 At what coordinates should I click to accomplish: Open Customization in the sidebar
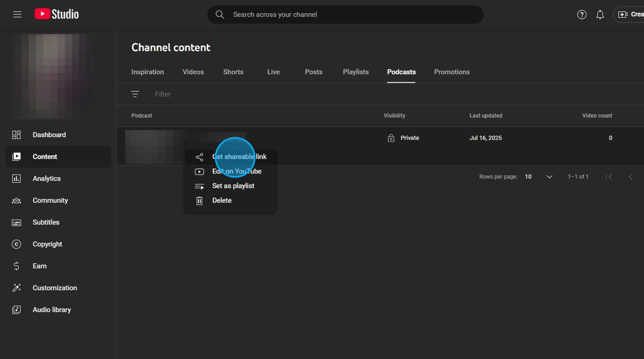58,288
